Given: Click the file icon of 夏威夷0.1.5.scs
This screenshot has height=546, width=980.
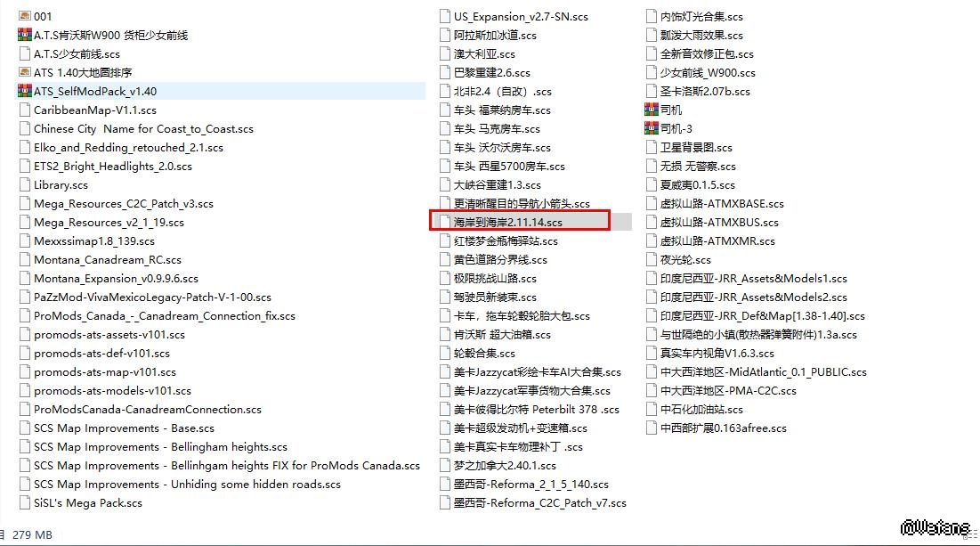Looking at the screenshot, I should (x=652, y=185).
